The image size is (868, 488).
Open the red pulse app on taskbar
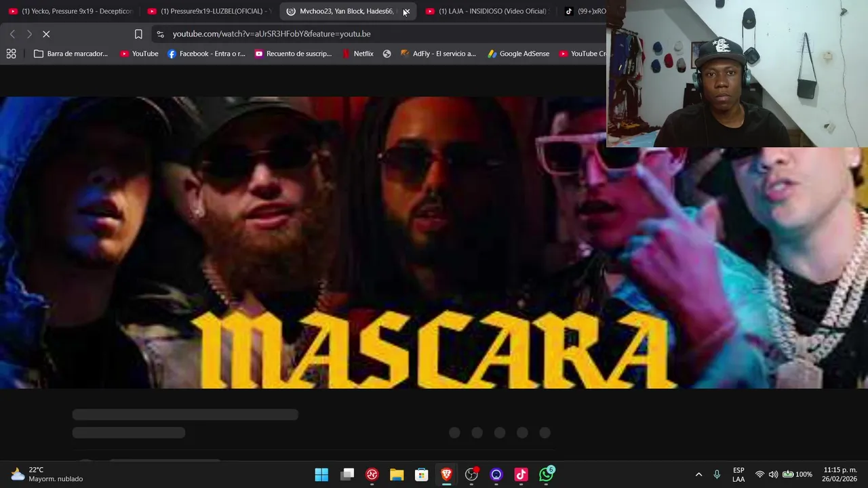pos(372,474)
